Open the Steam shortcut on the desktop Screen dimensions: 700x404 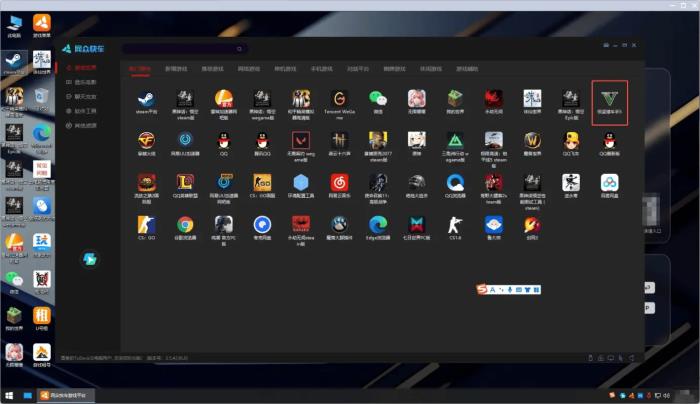click(x=14, y=62)
